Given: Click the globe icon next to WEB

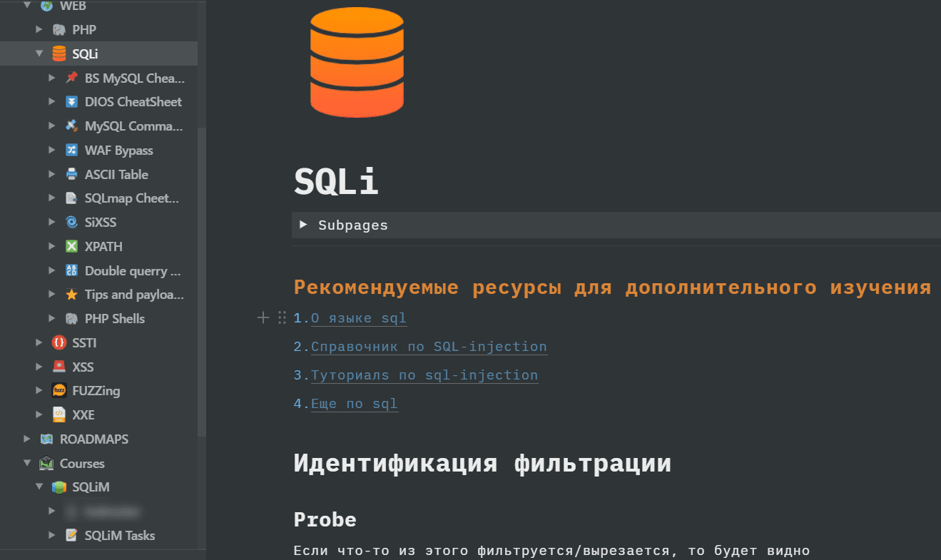Looking at the screenshot, I should pyautogui.click(x=46, y=6).
